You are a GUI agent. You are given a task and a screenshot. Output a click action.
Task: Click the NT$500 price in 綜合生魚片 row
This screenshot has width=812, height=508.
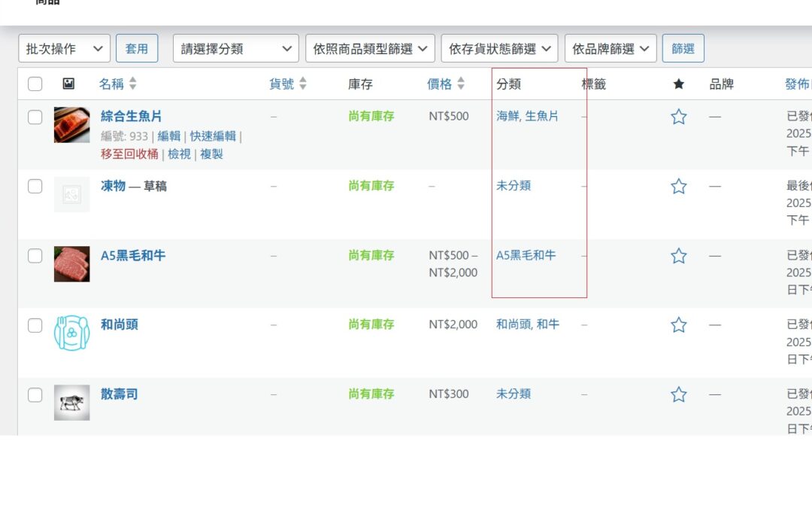point(448,116)
